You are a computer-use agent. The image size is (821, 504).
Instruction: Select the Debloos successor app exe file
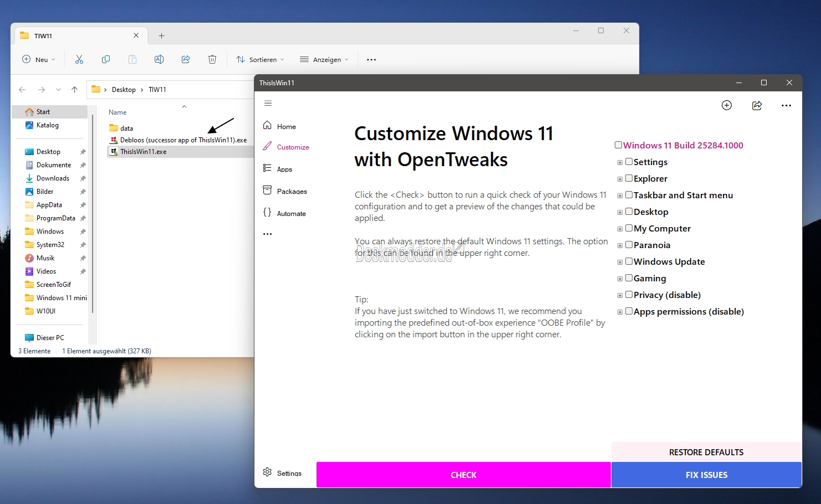[x=179, y=140]
